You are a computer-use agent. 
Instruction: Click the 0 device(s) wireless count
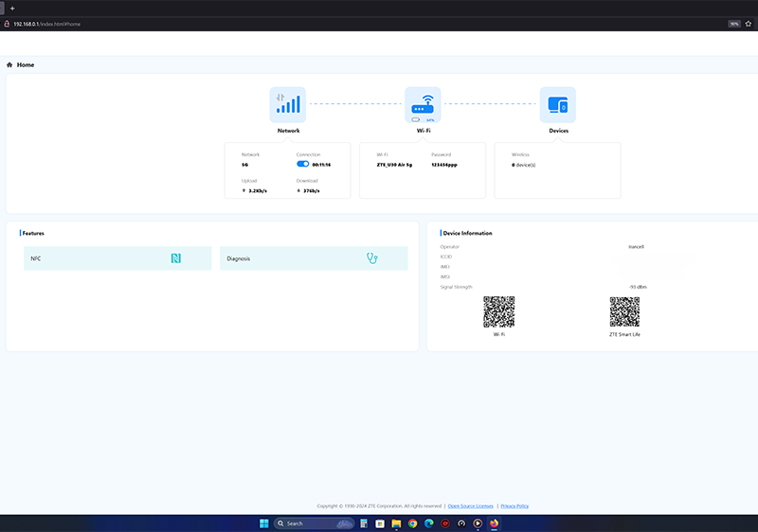(x=524, y=165)
